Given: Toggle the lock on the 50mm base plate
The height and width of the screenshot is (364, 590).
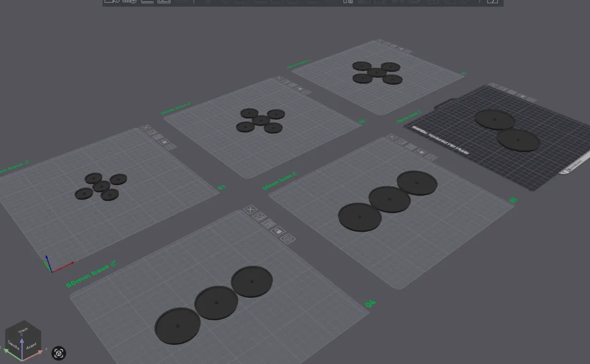Looking at the screenshot, I should point(278,230).
